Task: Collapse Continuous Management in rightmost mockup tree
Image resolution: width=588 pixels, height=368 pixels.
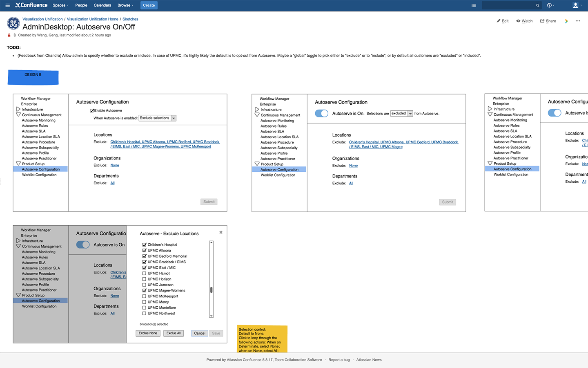Action: pos(490,114)
